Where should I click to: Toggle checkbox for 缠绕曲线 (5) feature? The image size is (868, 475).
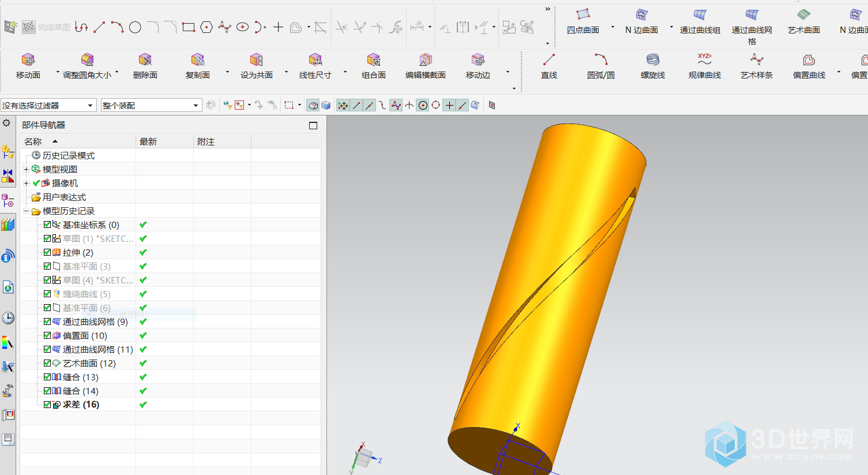(x=47, y=294)
